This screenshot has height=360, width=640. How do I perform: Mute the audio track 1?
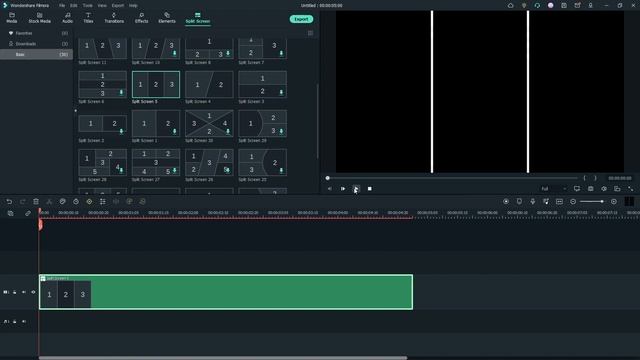(x=24, y=322)
